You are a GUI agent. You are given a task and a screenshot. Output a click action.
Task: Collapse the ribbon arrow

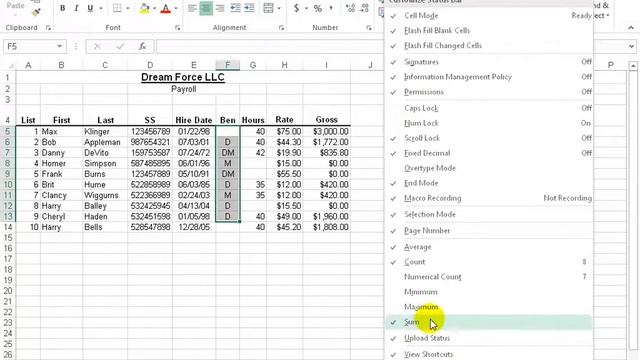click(x=631, y=28)
